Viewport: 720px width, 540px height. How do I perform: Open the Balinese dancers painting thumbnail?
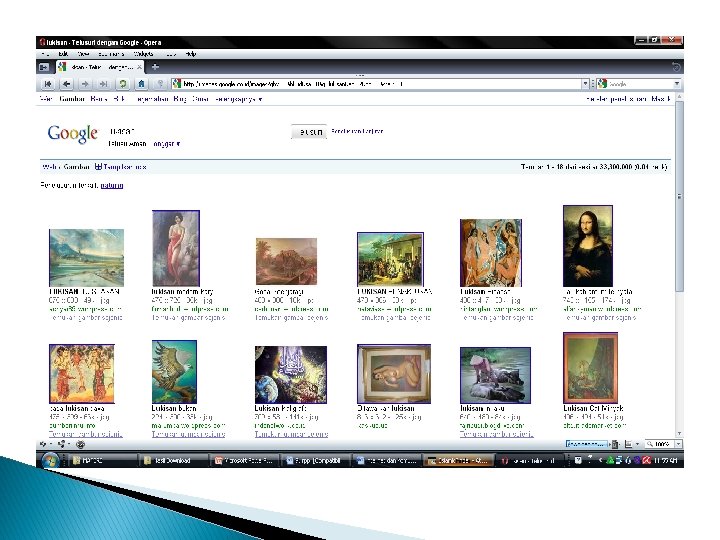point(82,374)
